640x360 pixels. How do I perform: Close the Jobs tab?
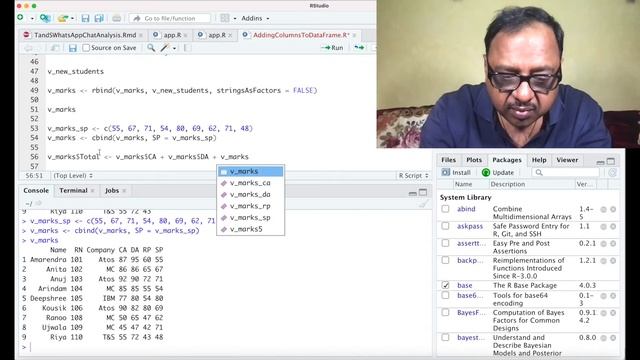click(x=124, y=191)
